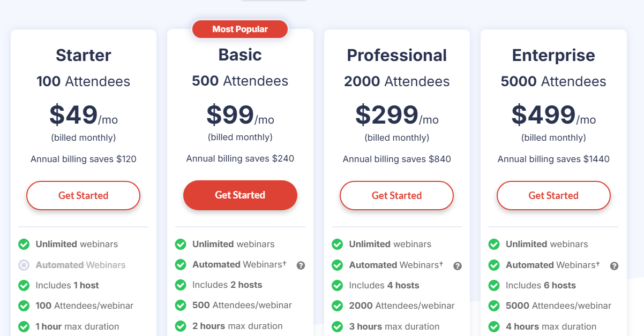This screenshot has width=644, height=336.
Task: Click green check next to 4 hours max duration
Action: tap(494, 326)
